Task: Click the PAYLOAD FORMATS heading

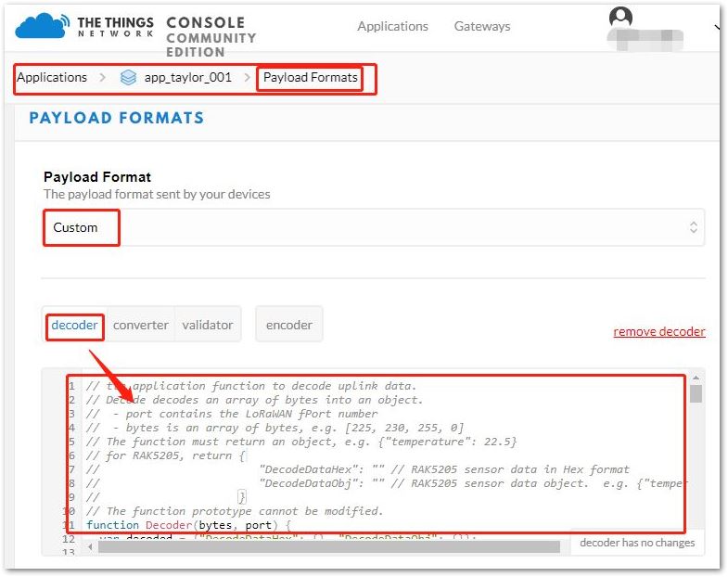Action: tap(117, 118)
